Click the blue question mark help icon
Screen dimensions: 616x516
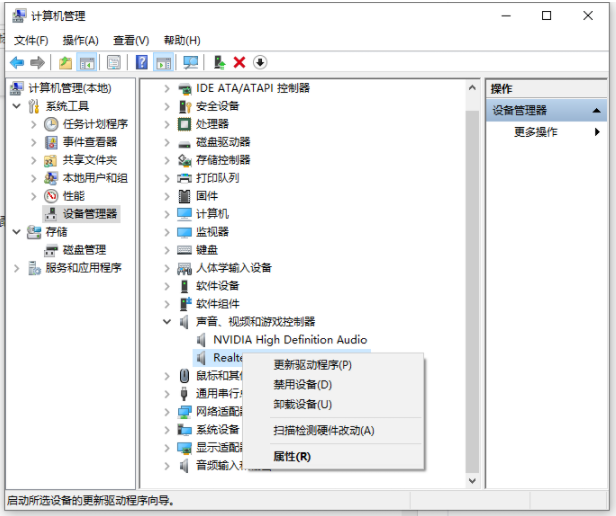(x=142, y=62)
